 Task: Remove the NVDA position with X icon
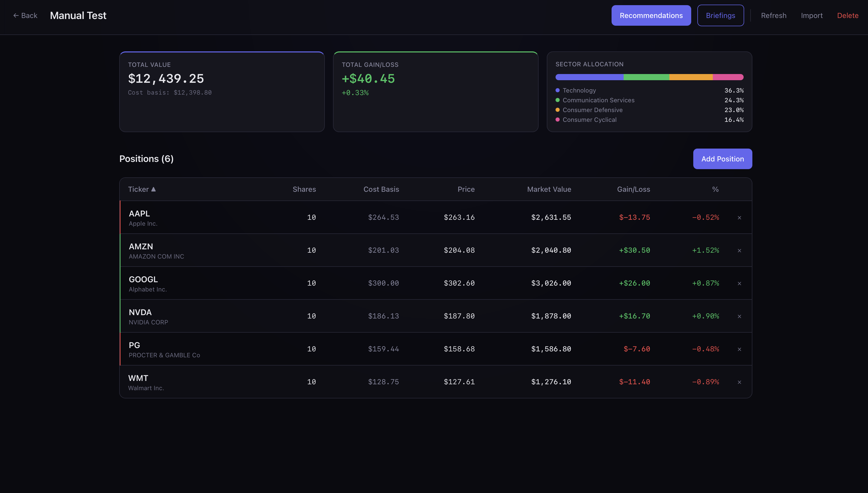(x=739, y=316)
